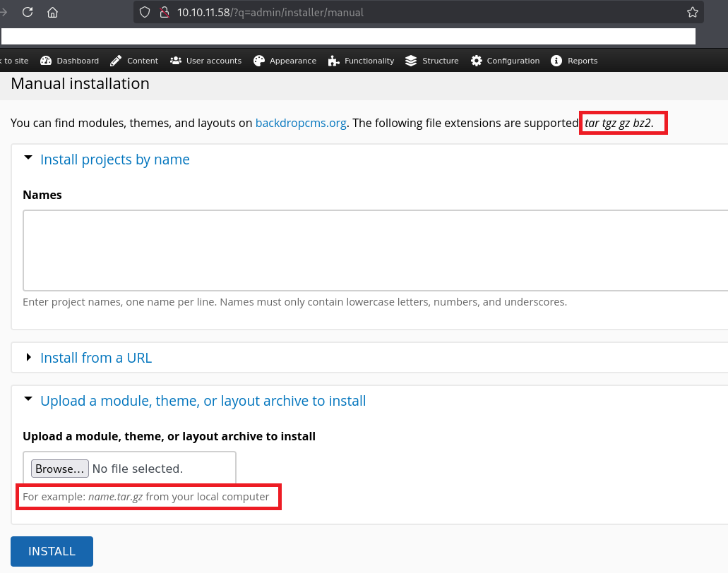Click the browser reload icon
The height and width of the screenshot is (573, 728).
pyautogui.click(x=28, y=12)
